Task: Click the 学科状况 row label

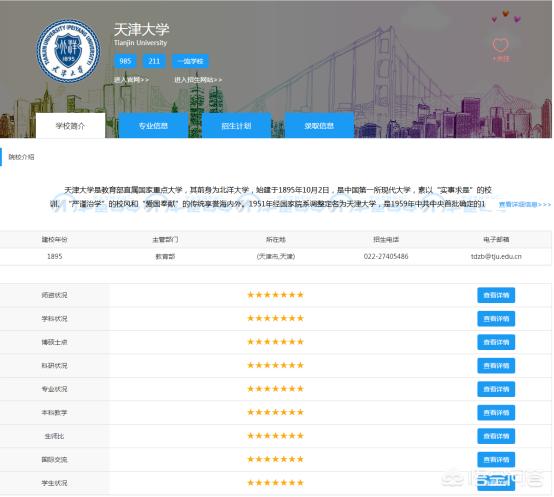Action: pos(54,319)
